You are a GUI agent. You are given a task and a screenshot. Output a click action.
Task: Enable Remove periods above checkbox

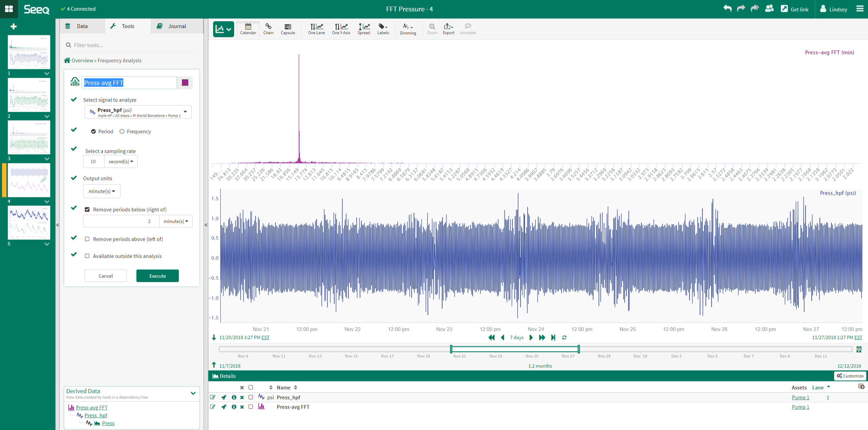pos(87,239)
